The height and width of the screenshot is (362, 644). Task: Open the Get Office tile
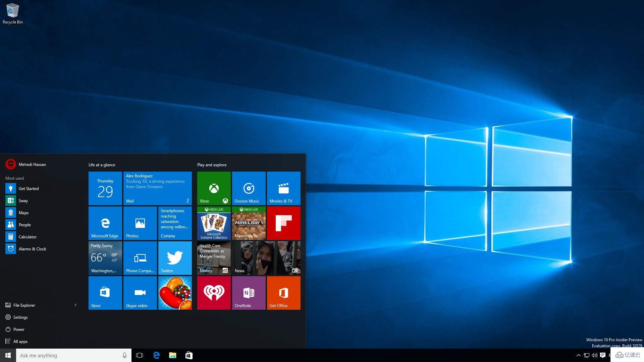pos(284,293)
